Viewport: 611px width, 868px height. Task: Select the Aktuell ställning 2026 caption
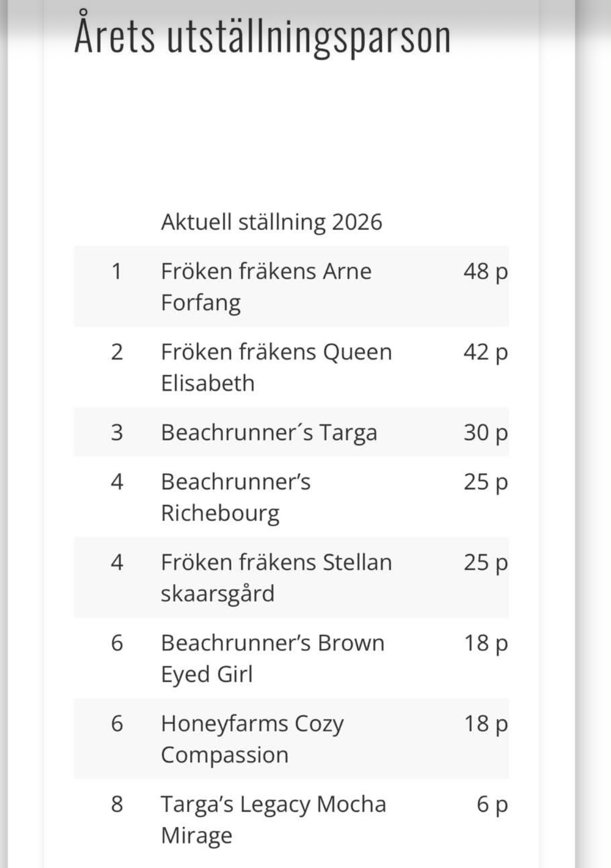pos(272,222)
